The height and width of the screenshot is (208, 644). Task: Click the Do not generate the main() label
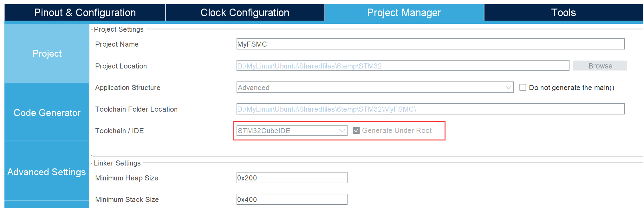(x=571, y=88)
